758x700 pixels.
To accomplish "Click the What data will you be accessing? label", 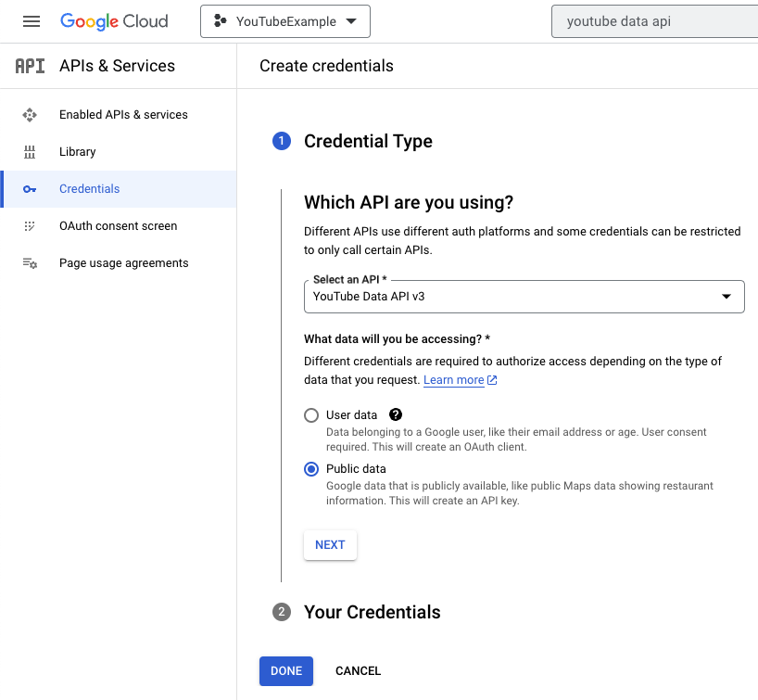I will pyautogui.click(x=397, y=339).
